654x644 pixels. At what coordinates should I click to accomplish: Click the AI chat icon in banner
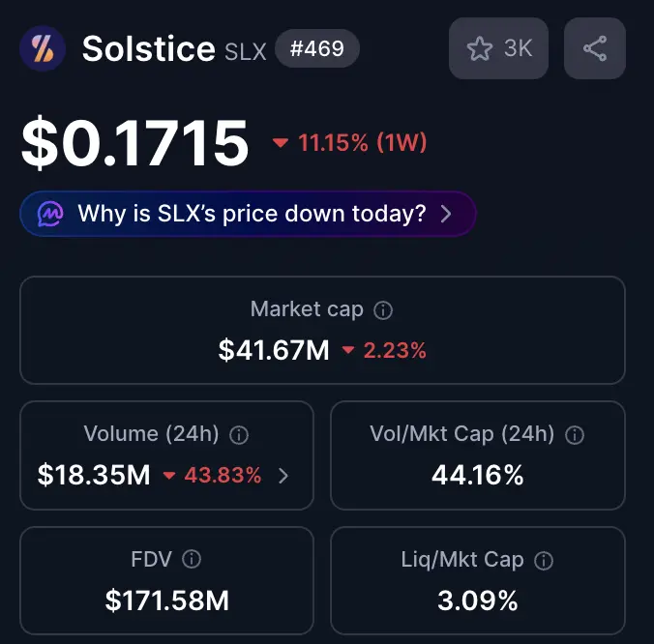point(50,214)
